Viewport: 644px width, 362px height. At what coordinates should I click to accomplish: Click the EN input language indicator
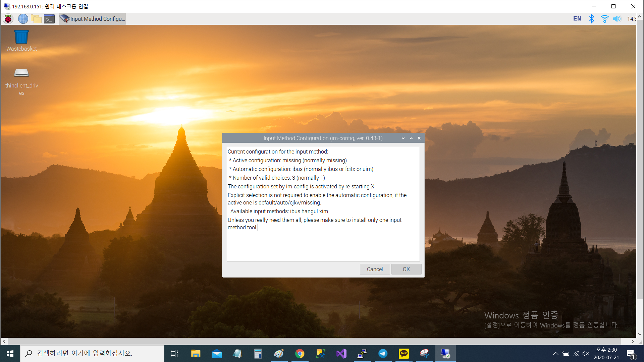[577, 19]
